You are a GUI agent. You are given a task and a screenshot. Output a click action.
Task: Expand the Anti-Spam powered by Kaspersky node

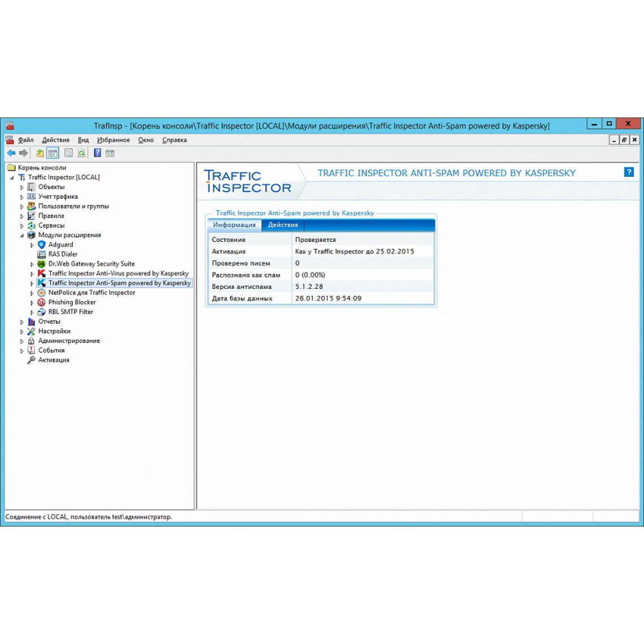pyautogui.click(x=32, y=284)
